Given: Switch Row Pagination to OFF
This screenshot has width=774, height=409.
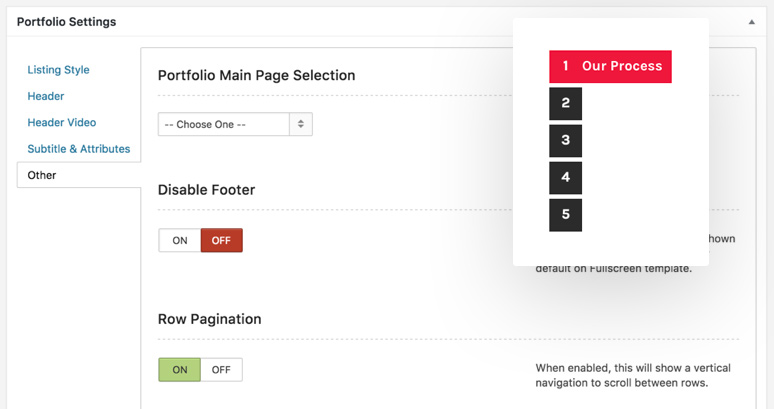Looking at the screenshot, I should [221, 370].
